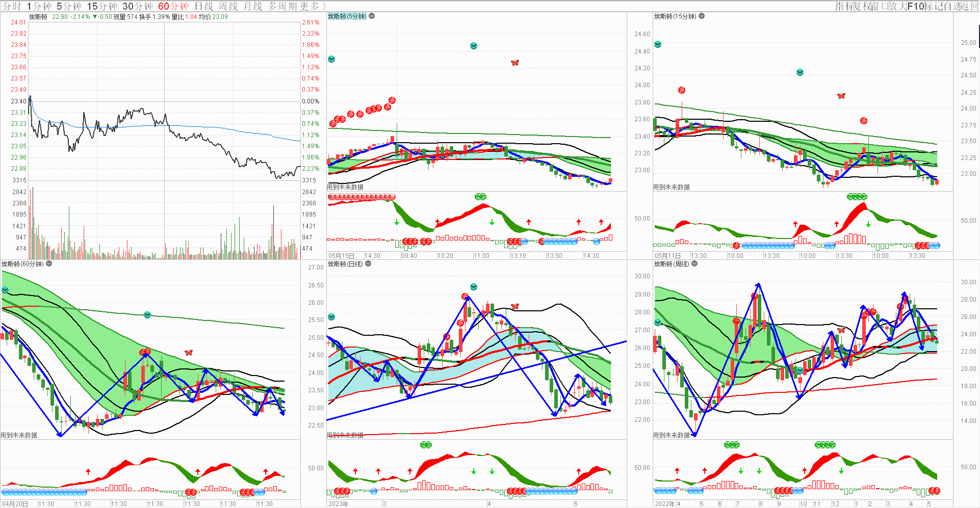Click 用到未来数据 note in 60-minute chart
Viewport: 980px width, 508px height.
(x=19, y=435)
